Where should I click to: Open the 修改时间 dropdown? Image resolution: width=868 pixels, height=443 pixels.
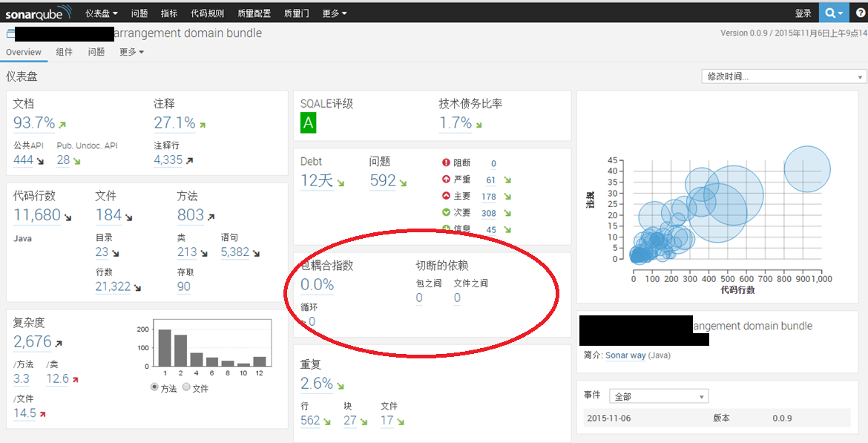(783, 76)
